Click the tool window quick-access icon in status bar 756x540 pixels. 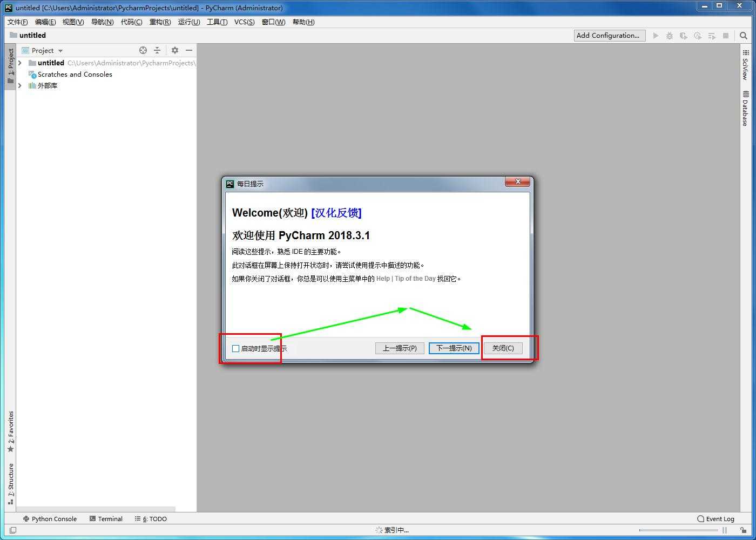(13, 531)
